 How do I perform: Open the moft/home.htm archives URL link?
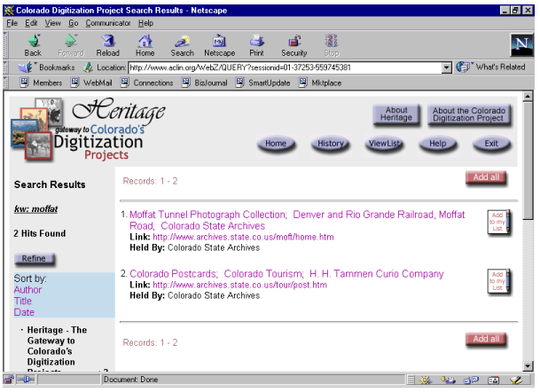[243, 237]
